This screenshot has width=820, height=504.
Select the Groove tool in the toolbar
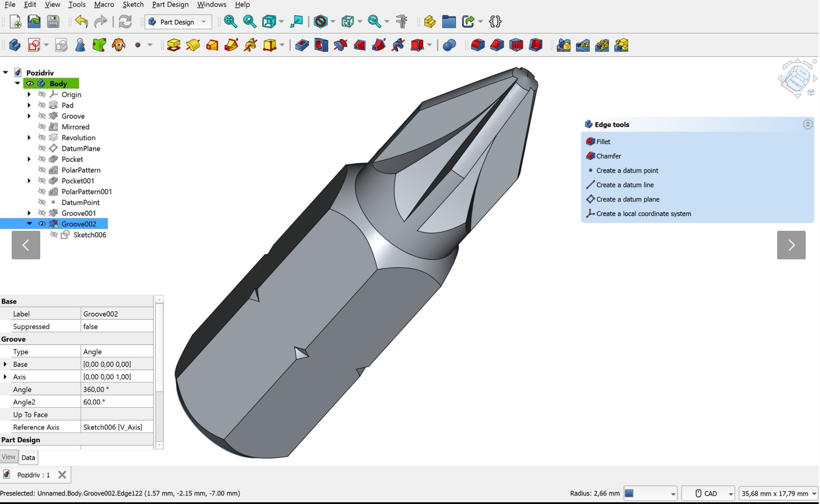pos(340,45)
